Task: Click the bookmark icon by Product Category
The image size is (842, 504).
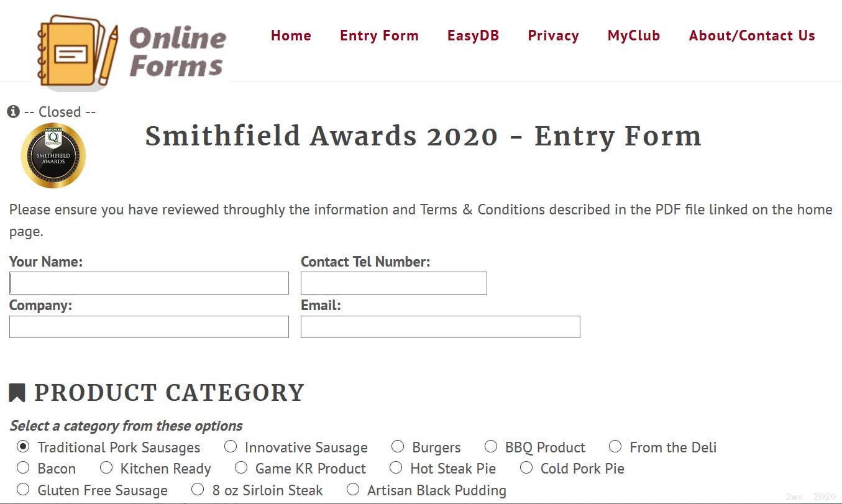Action: coord(17,393)
